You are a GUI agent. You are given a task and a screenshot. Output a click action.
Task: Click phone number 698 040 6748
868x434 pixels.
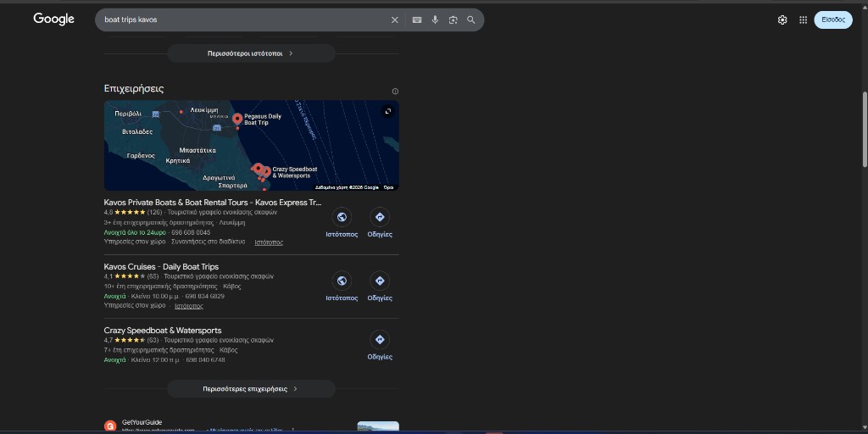tap(205, 359)
